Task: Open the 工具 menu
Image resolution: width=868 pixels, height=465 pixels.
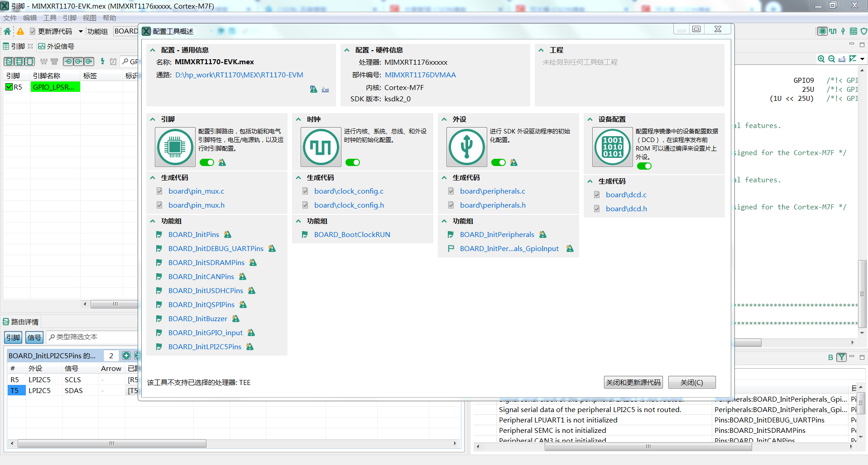Action: point(50,18)
